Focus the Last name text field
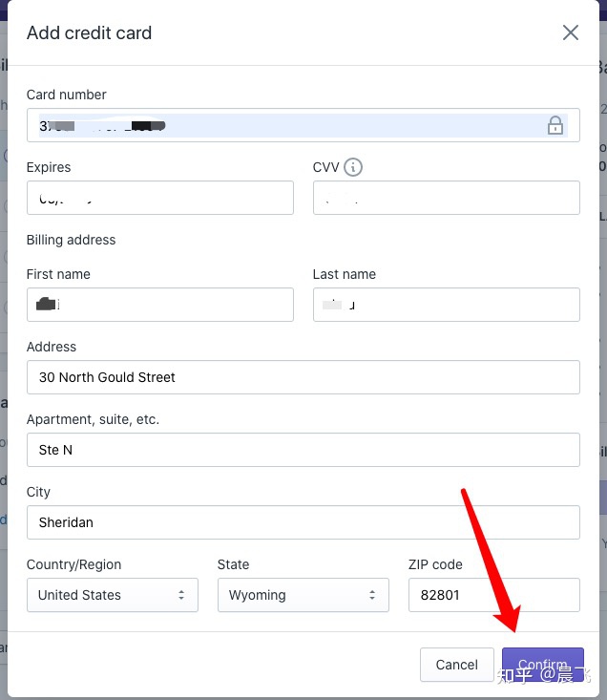This screenshot has height=700, width=607. click(x=447, y=305)
